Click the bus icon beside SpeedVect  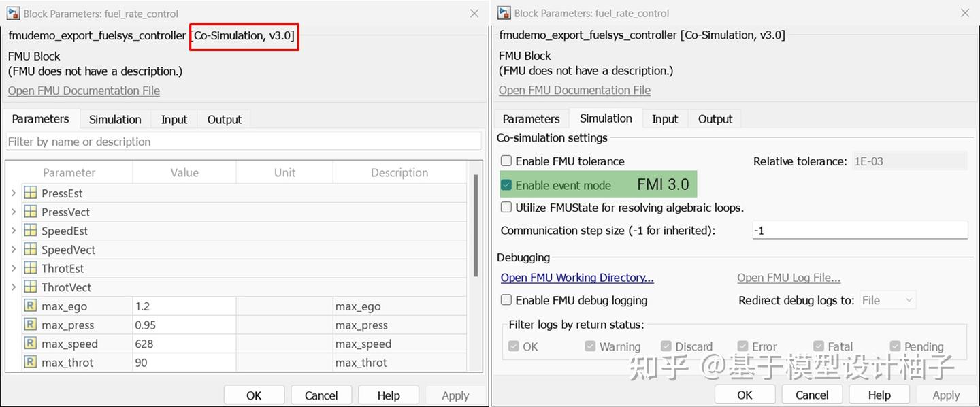click(31, 249)
